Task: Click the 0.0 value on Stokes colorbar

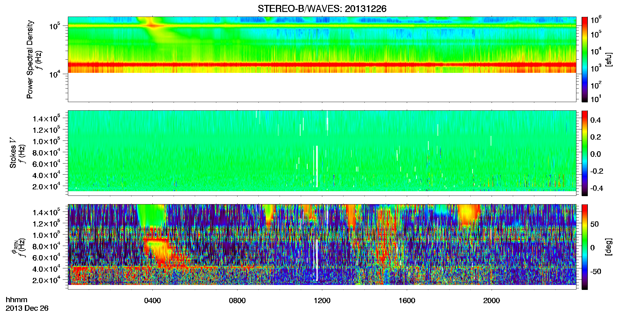Action: pos(595,154)
